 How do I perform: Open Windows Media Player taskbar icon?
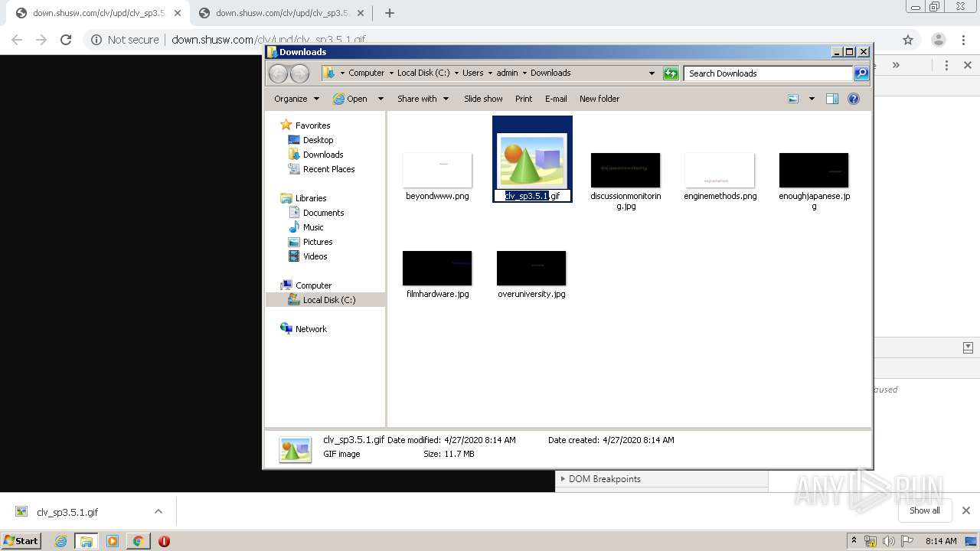(x=113, y=541)
